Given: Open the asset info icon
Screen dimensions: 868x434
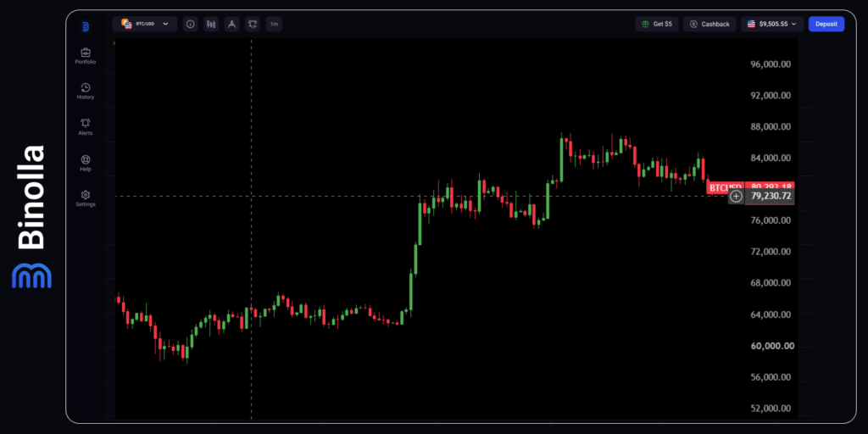Looking at the screenshot, I should [x=191, y=24].
